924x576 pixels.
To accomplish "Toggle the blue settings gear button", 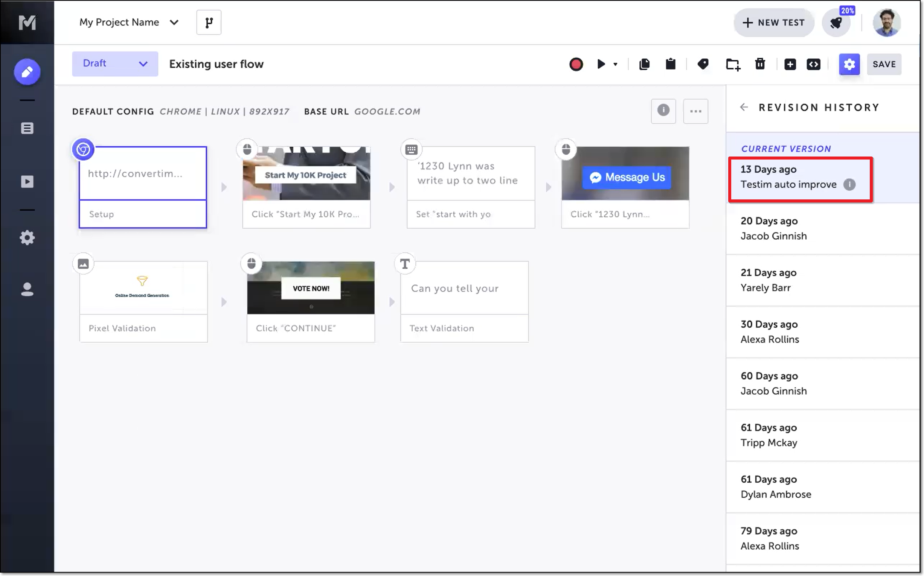I will 849,64.
